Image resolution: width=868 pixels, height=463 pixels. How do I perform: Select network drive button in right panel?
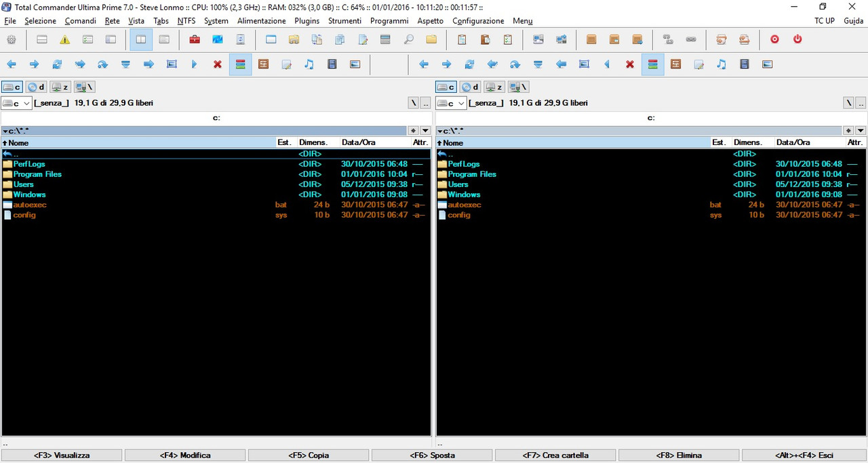point(519,87)
